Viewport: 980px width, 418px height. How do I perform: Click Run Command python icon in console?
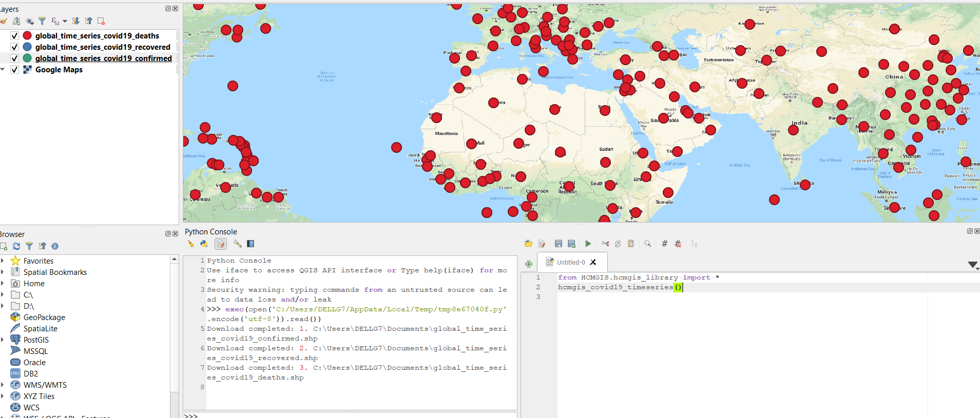(x=204, y=244)
